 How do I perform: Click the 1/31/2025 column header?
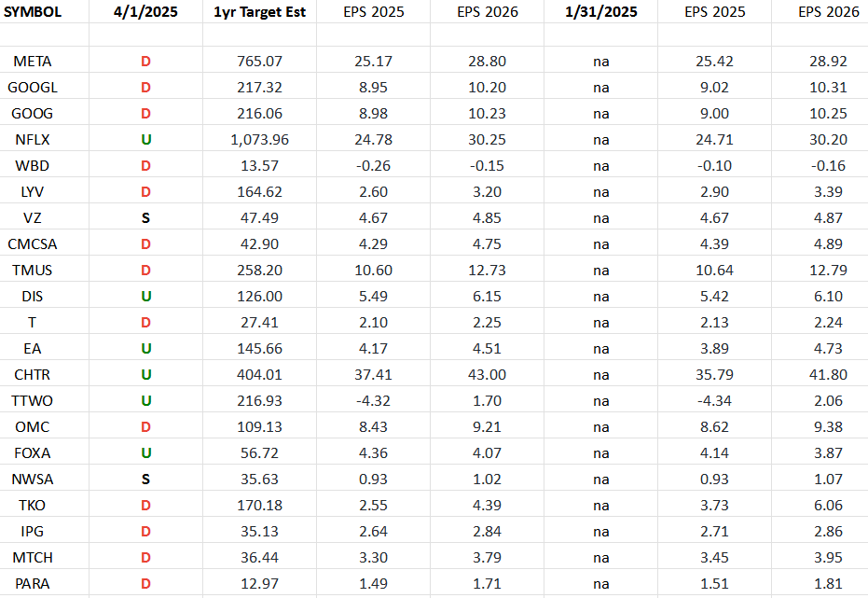(x=601, y=11)
